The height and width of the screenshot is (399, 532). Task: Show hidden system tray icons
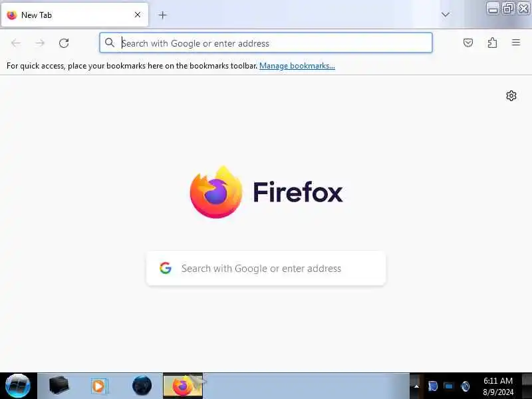pyautogui.click(x=416, y=386)
